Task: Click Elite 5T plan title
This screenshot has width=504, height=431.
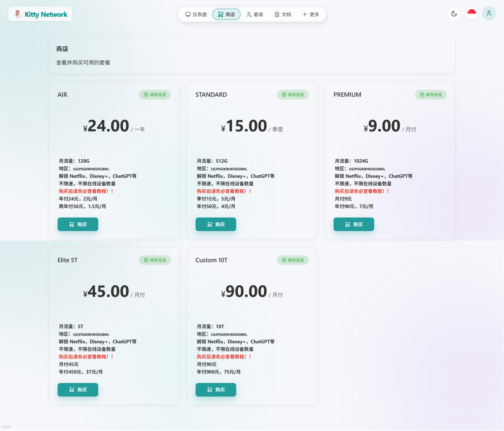Action: pos(68,260)
